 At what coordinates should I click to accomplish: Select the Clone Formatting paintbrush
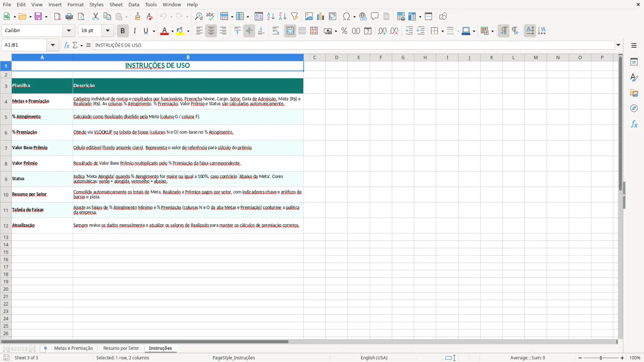pyautogui.click(x=138, y=17)
